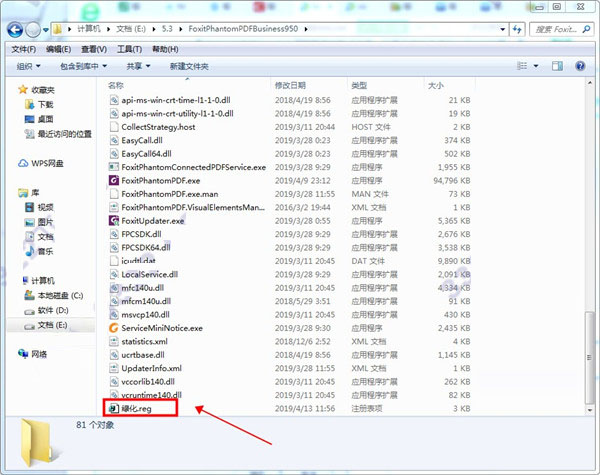Select file vccorlib140.dll
Image resolution: width=600 pixels, height=475 pixels.
click(148, 382)
